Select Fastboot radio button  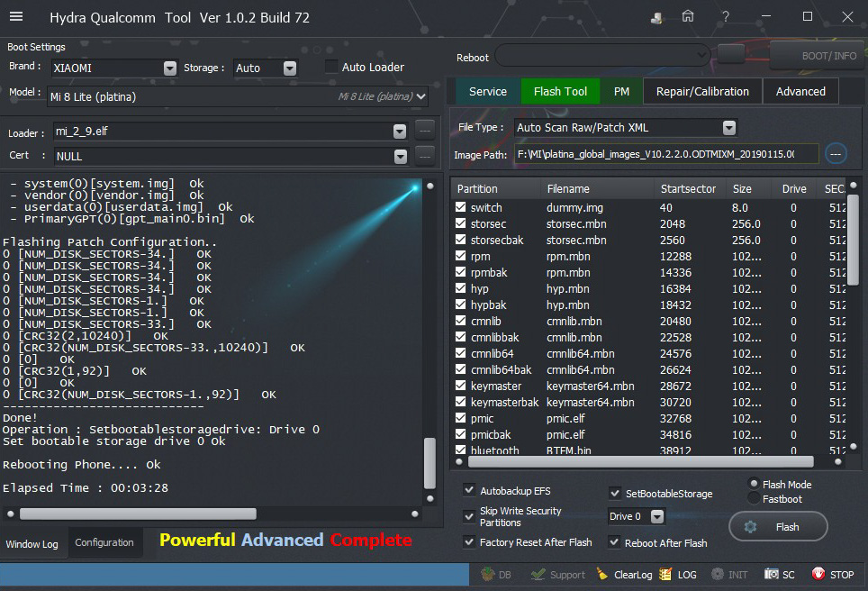tap(754, 498)
